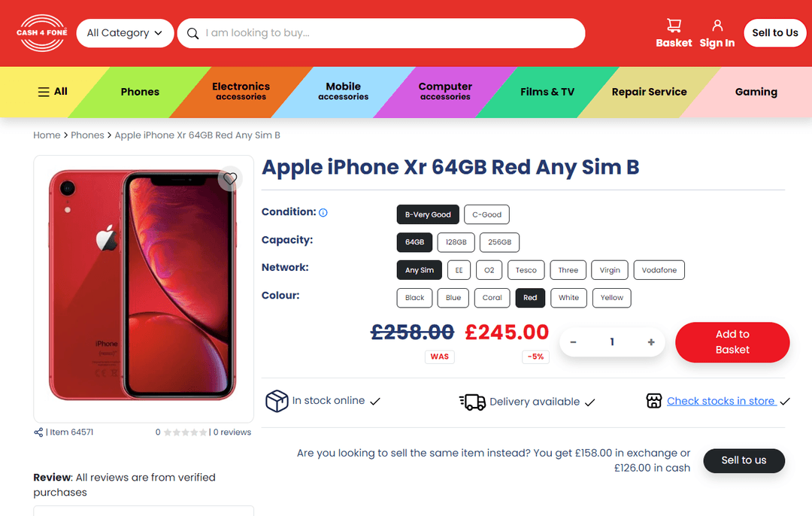Select the Vodafone network option
The width and height of the screenshot is (812, 516).
(659, 270)
